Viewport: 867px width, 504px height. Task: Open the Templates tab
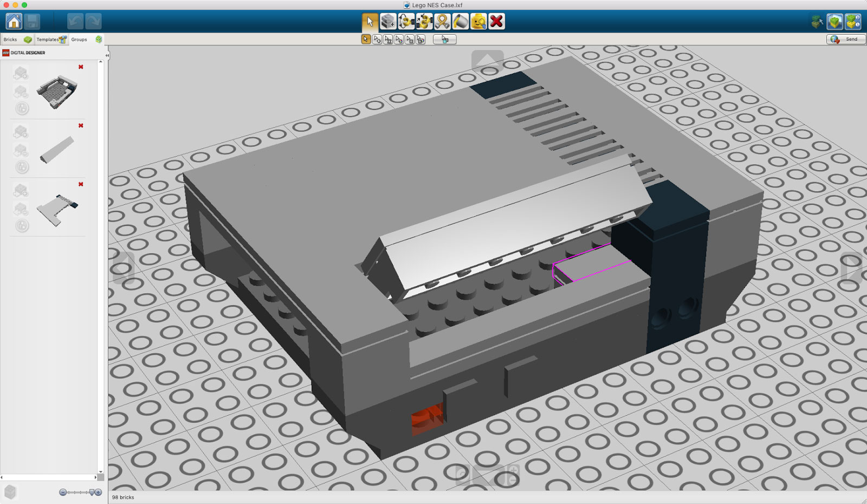click(51, 40)
